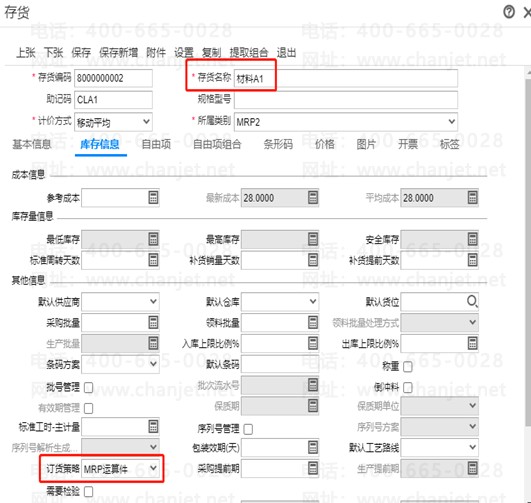Open the 图片 tab
531x503 pixels.
click(366, 144)
